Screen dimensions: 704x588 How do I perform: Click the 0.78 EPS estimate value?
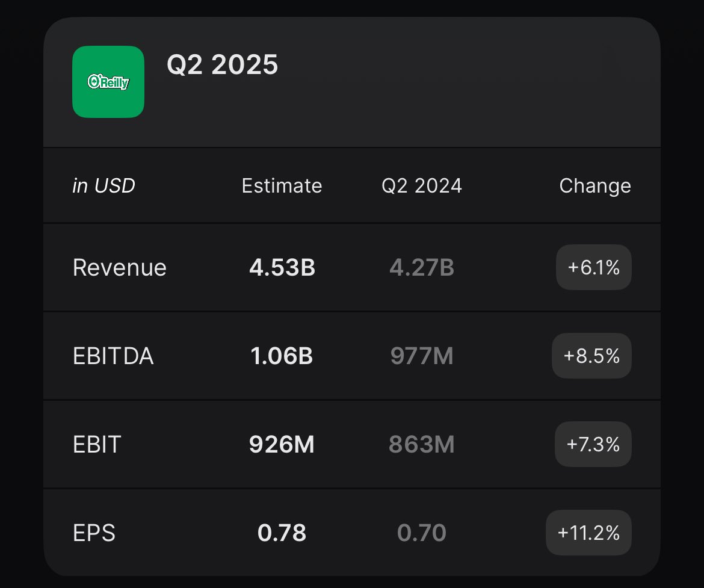[282, 533]
